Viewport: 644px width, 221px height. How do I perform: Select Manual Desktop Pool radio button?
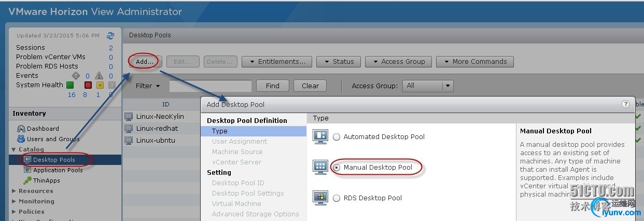pos(337,168)
